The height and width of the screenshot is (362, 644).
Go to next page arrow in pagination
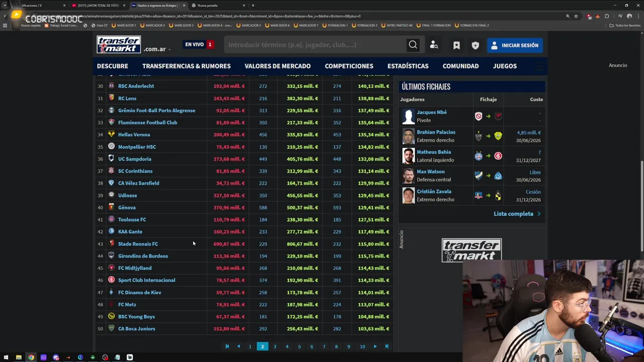(375, 346)
